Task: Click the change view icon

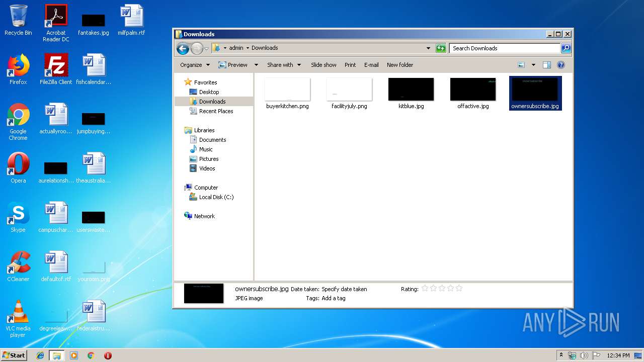Action: [x=521, y=65]
